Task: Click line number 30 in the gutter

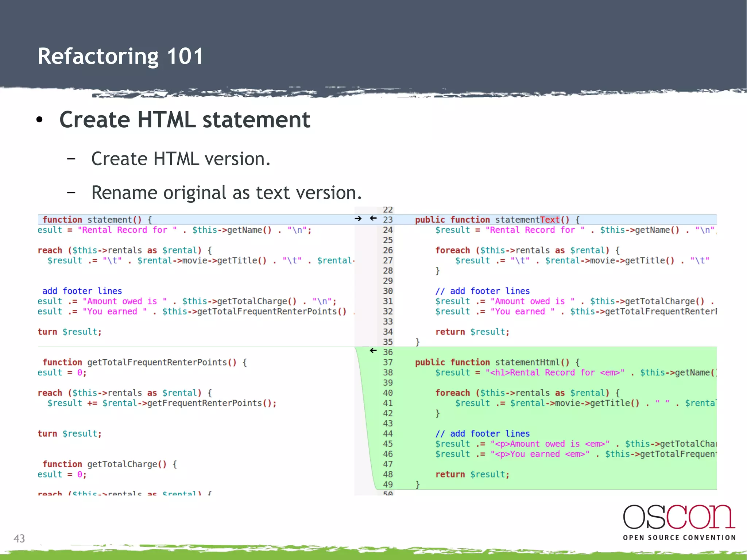Action: (x=388, y=291)
